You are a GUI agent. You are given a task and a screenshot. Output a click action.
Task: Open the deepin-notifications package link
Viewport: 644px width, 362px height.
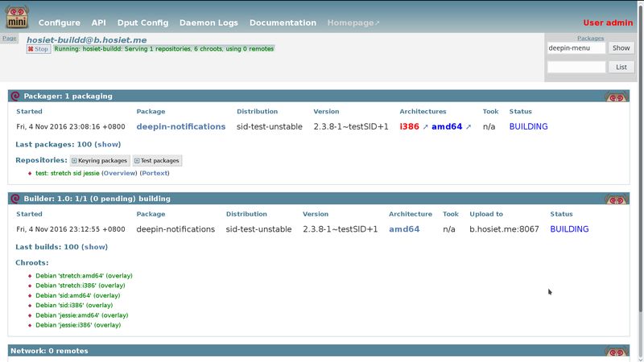(180, 126)
